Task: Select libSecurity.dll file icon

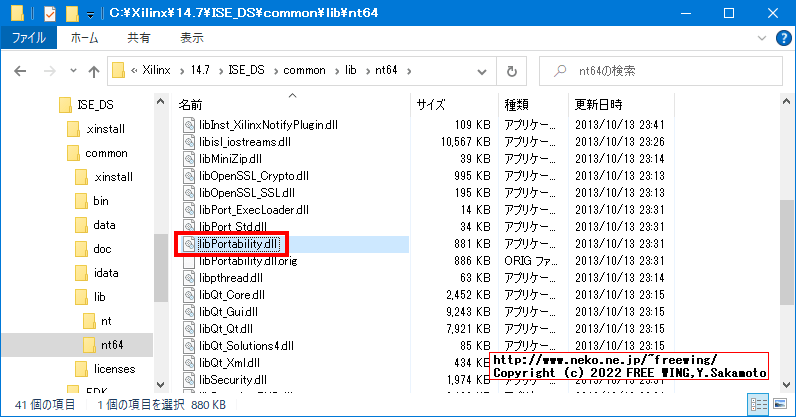Action: tap(189, 380)
